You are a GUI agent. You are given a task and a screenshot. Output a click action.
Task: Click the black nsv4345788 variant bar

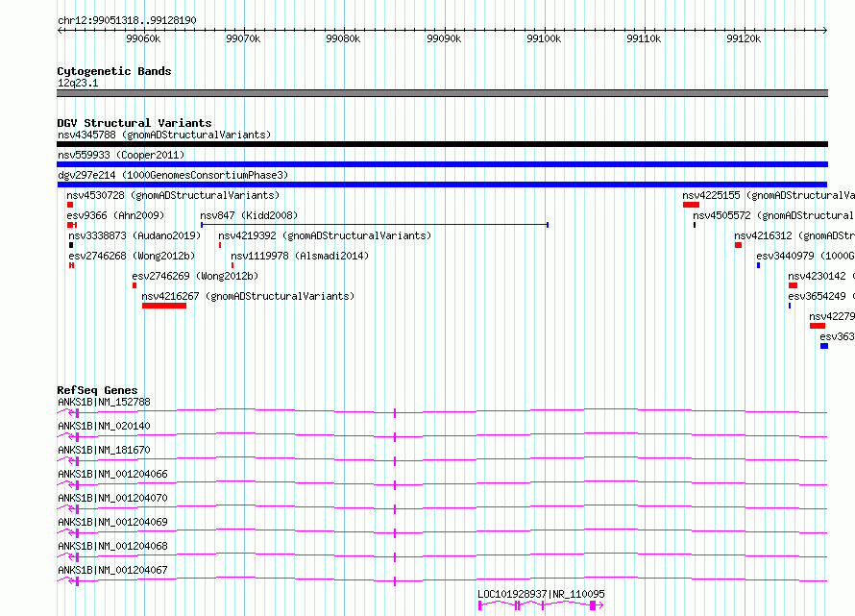pyautogui.click(x=442, y=144)
